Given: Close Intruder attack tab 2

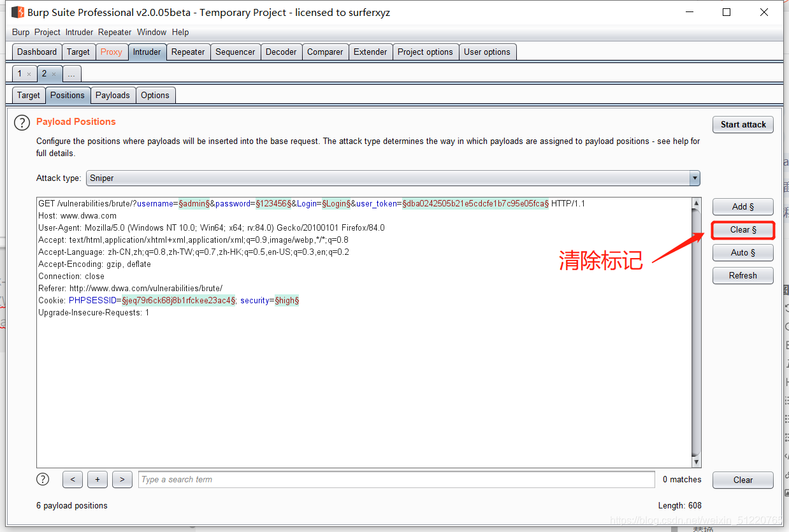Looking at the screenshot, I should pyautogui.click(x=54, y=74).
